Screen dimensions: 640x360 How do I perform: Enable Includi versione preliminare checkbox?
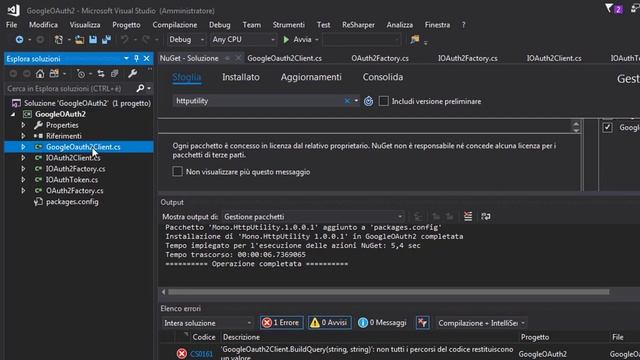tap(383, 101)
